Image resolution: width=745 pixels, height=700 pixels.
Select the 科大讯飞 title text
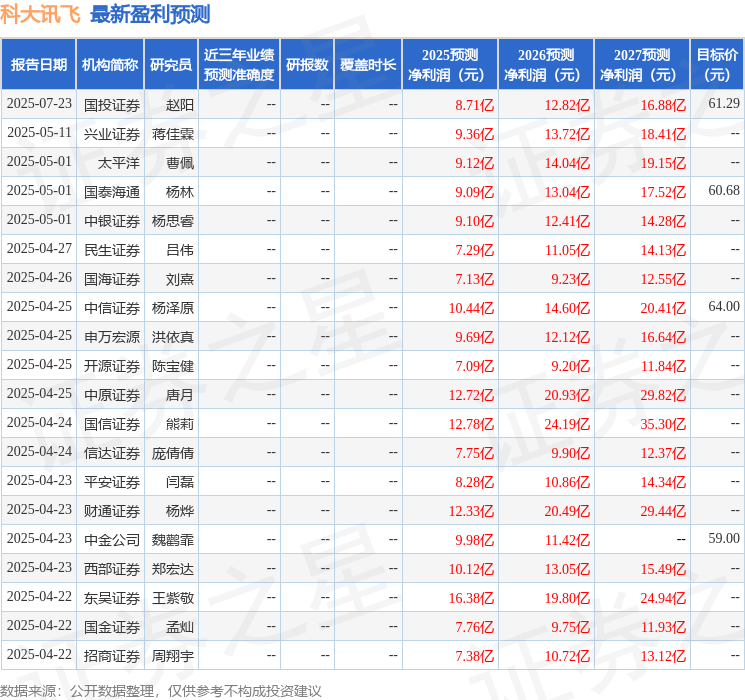tap(40, 15)
